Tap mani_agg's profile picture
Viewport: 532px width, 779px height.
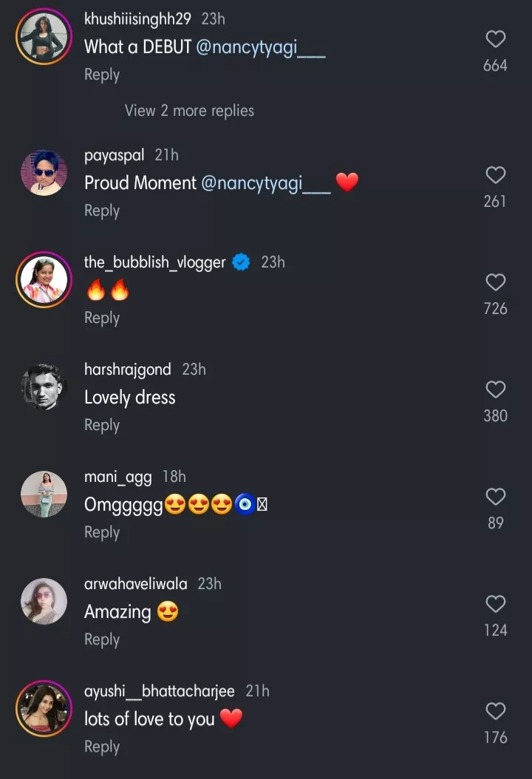click(x=43, y=494)
